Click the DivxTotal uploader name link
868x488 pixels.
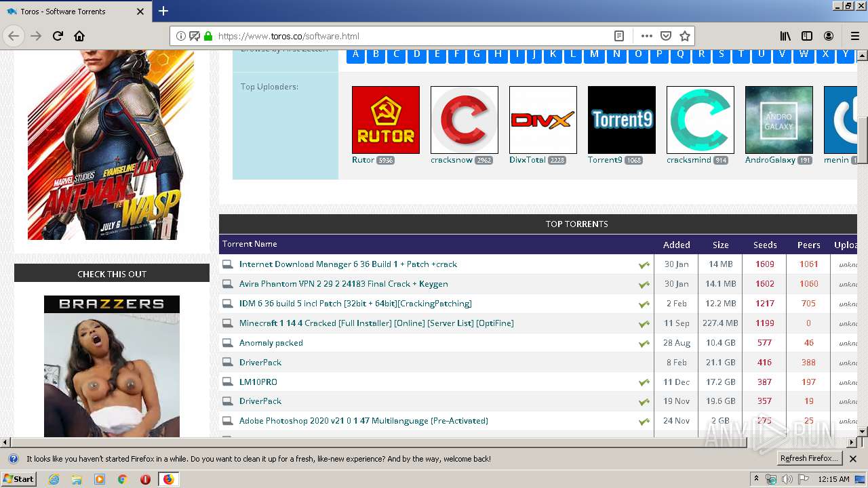click(528, 160)
